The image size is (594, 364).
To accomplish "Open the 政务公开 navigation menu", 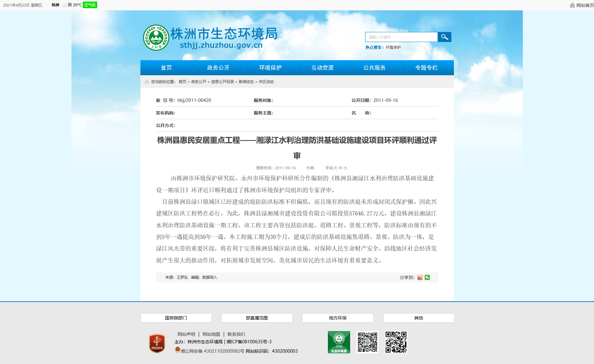I will pyautogui.click(x=218, y=68).
